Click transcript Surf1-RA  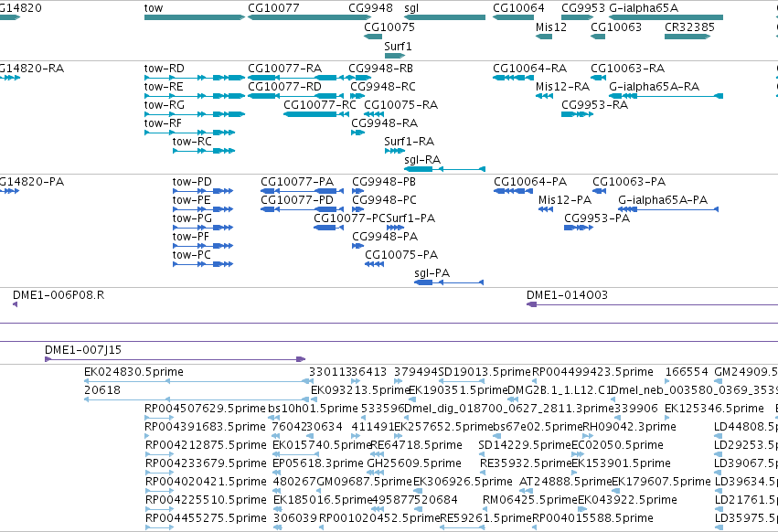click(x=395, y=151)
